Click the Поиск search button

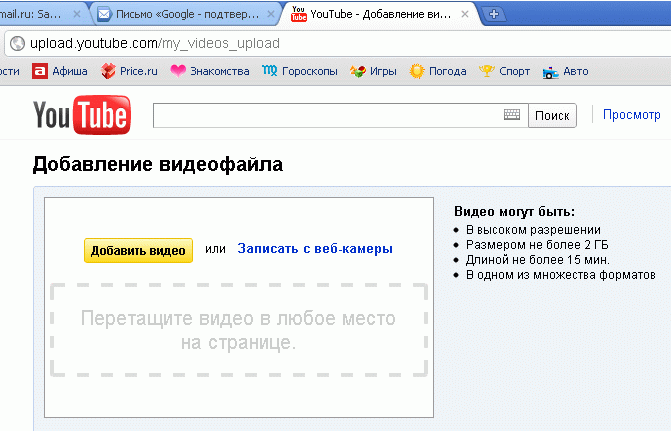(552, 116)
